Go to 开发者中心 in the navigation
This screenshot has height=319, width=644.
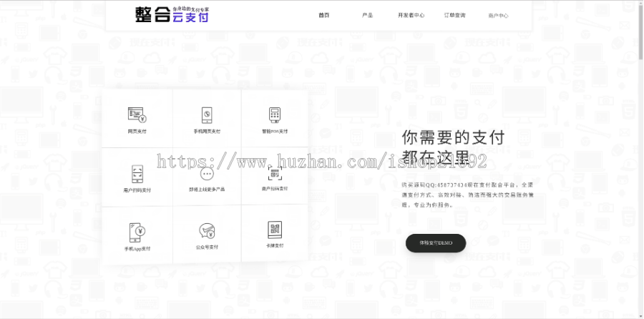411,15
